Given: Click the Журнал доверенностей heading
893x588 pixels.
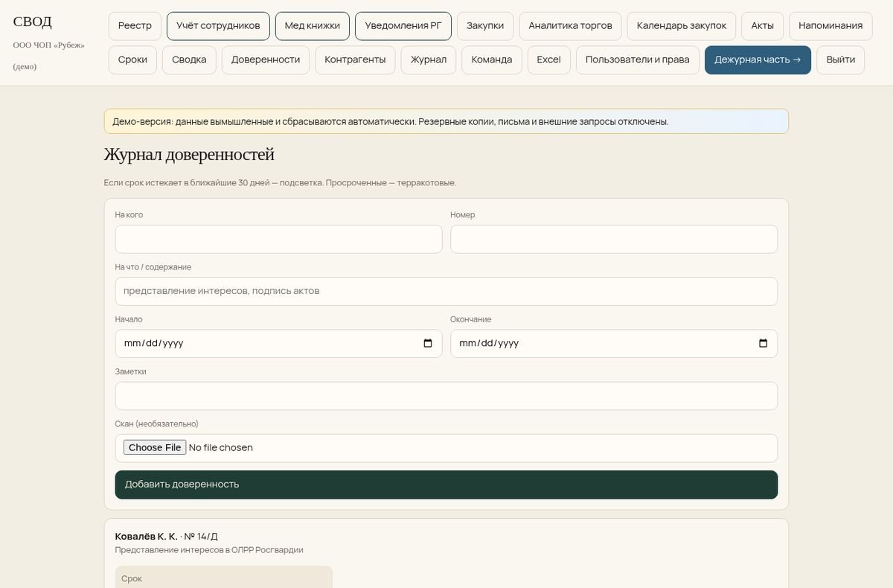Looking at the screenshot, I should pos(189,154).
